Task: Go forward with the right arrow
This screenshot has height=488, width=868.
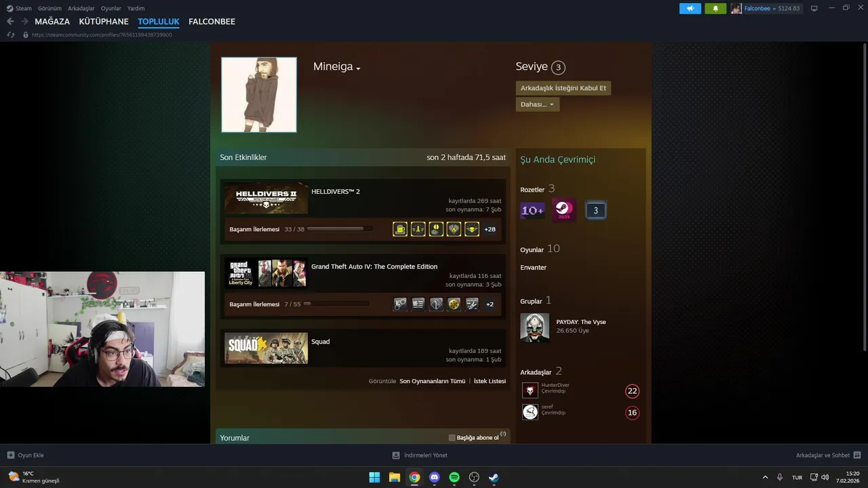Action: click(24, 22)
